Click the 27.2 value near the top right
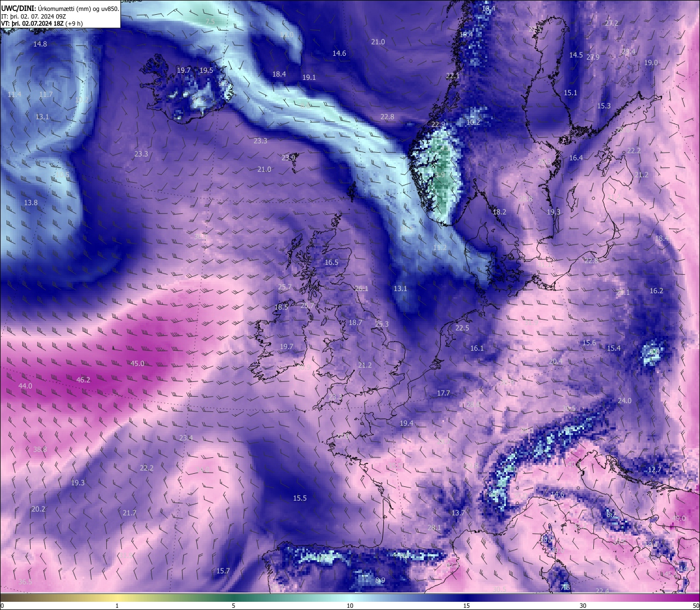Screen dimensions: 700x610 click(x=611, y=23)
